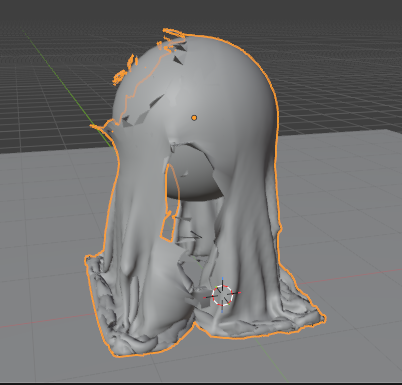The width and height of the screenshot is (402, 385).
Task: Click the orange outline loop inside hole
Action: (171, 203)
